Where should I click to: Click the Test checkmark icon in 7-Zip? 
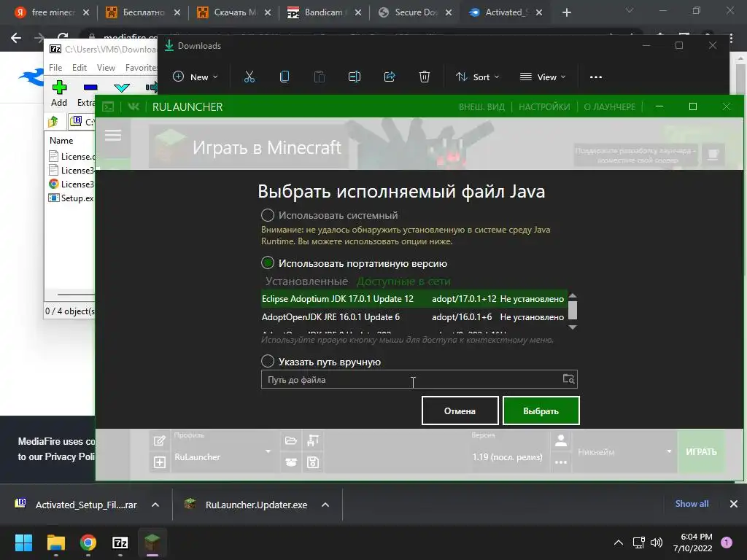122,87
